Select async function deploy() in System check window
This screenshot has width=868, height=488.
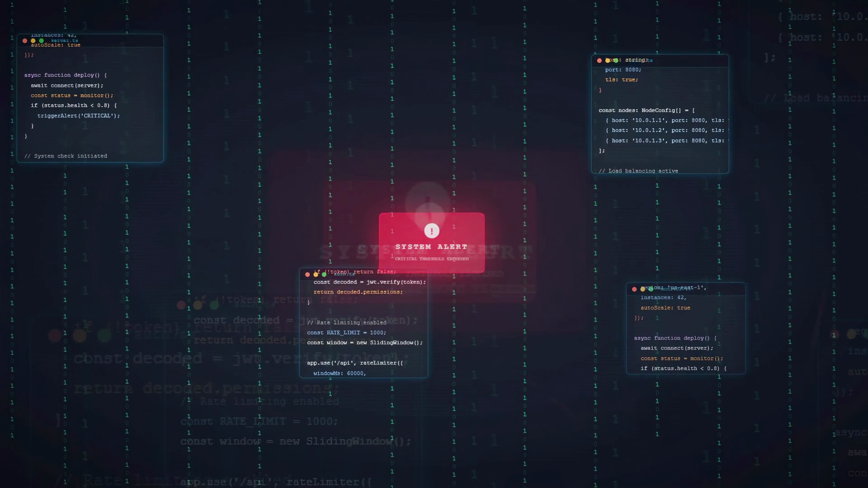click(x=66, y=75)
